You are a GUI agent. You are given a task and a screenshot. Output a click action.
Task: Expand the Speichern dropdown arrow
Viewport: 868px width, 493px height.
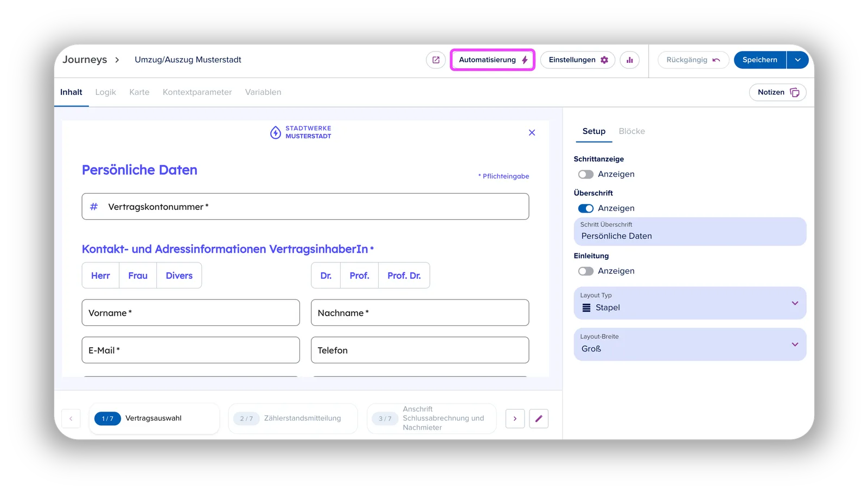797,60
